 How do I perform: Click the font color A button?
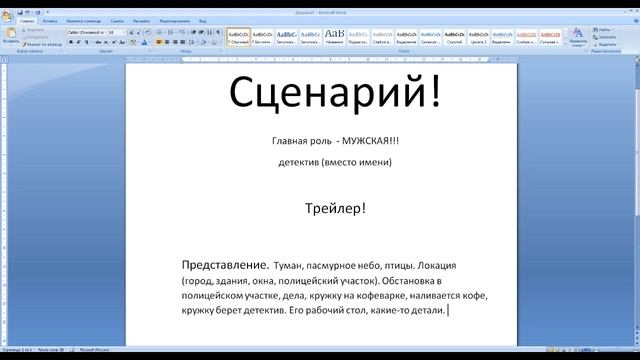[144, 42]
